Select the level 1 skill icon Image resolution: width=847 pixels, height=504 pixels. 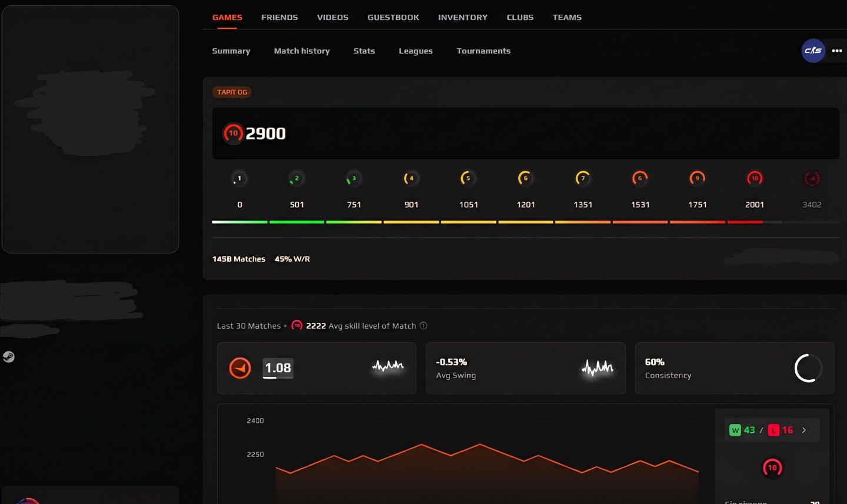239,178
